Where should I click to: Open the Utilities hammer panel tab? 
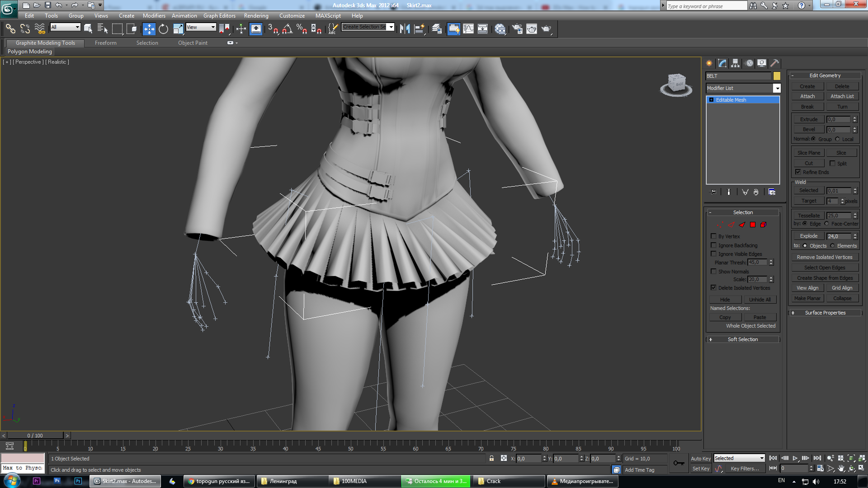(774, 63)
